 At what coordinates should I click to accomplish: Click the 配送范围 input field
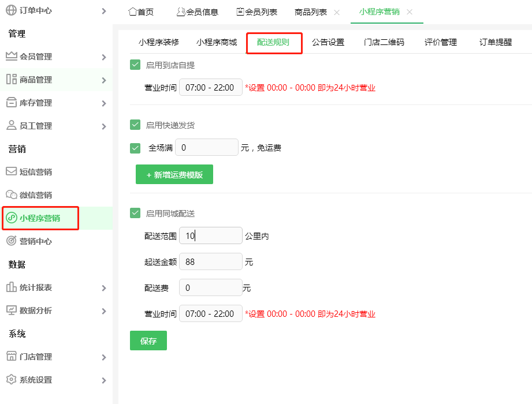[x=211, y=235]
